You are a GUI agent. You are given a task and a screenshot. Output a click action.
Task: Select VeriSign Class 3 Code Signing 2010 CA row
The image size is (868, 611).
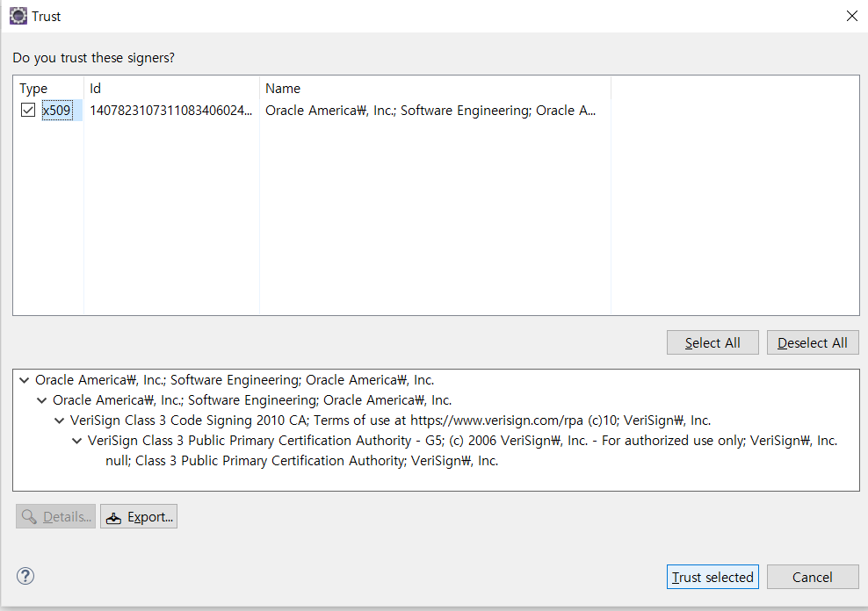pos(390,421)
